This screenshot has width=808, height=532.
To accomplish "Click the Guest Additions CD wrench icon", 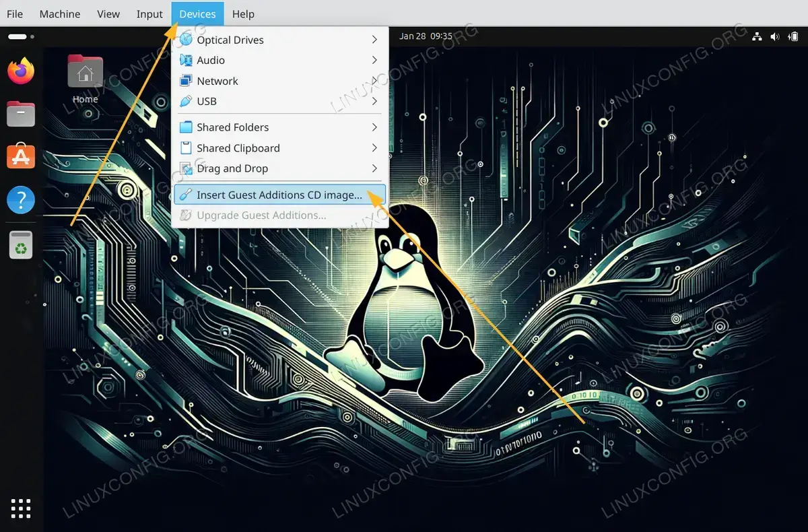I will pos(186,195).
